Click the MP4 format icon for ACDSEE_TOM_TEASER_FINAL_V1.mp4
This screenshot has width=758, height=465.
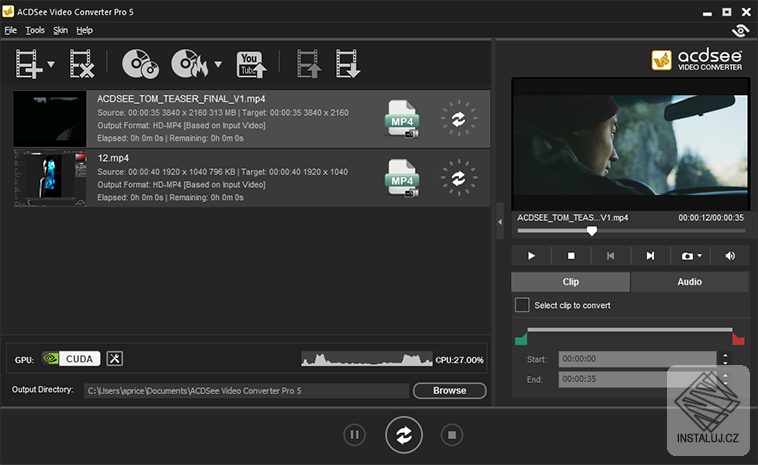click(402, 119)
